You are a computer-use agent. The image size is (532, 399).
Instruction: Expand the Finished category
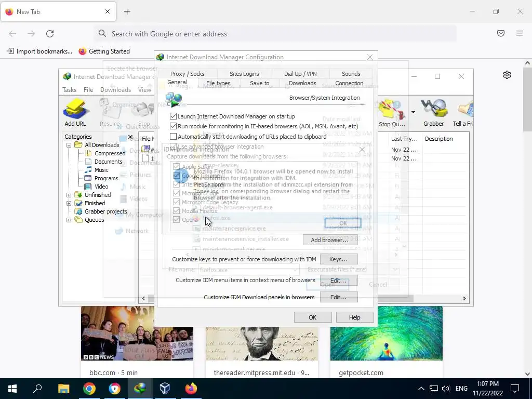69,203
